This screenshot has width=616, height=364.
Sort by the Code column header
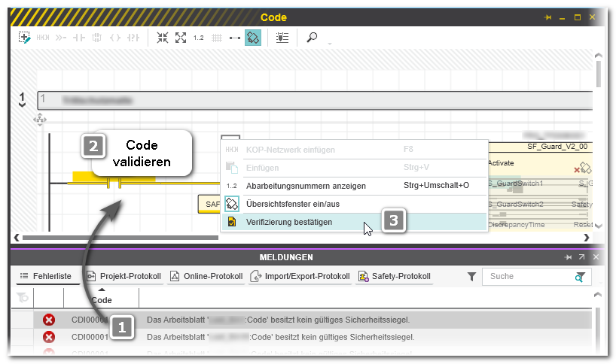coord(101,299)
